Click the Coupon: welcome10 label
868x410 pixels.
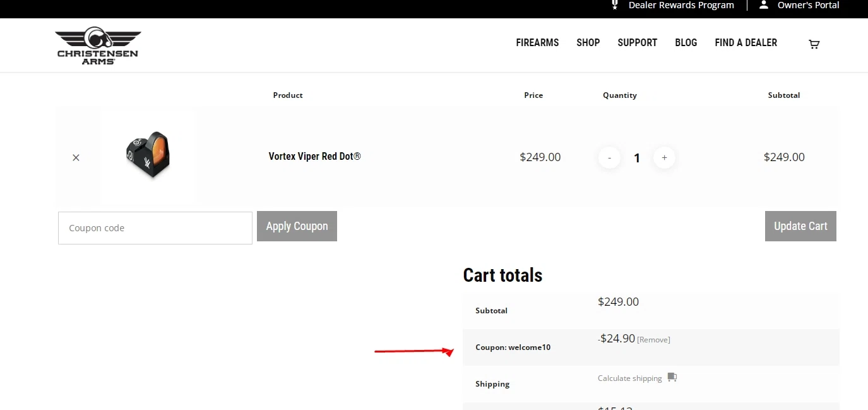tap(513, 347)
